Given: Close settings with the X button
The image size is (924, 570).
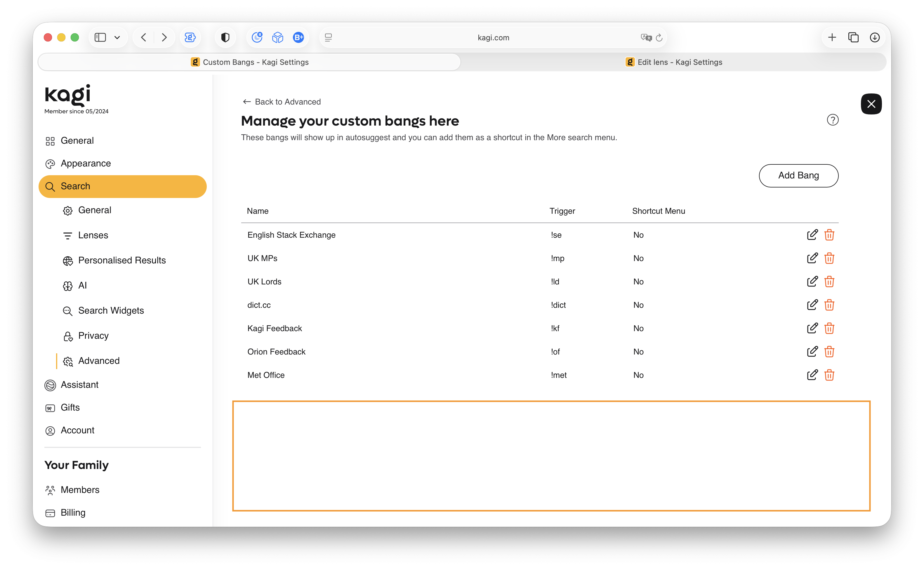Looking at the screenshot, I should point(871,104).
